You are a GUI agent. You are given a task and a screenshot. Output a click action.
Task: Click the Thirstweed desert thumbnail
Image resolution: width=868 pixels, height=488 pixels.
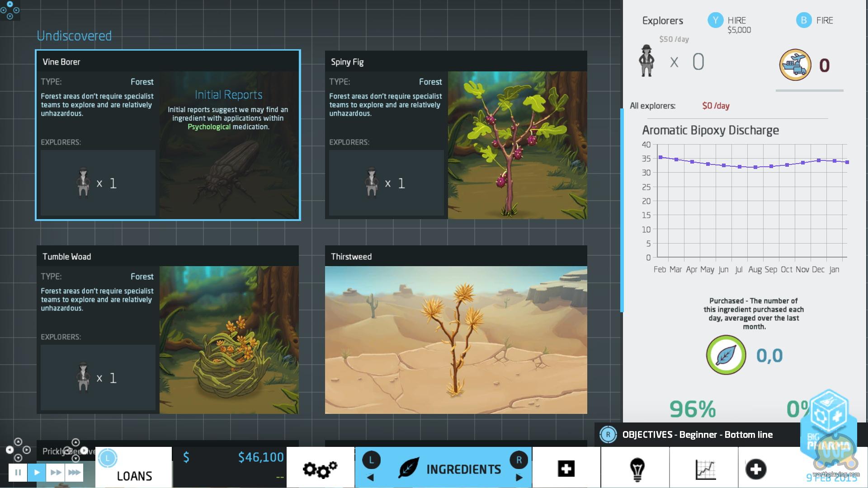click(x=456, y=340)
